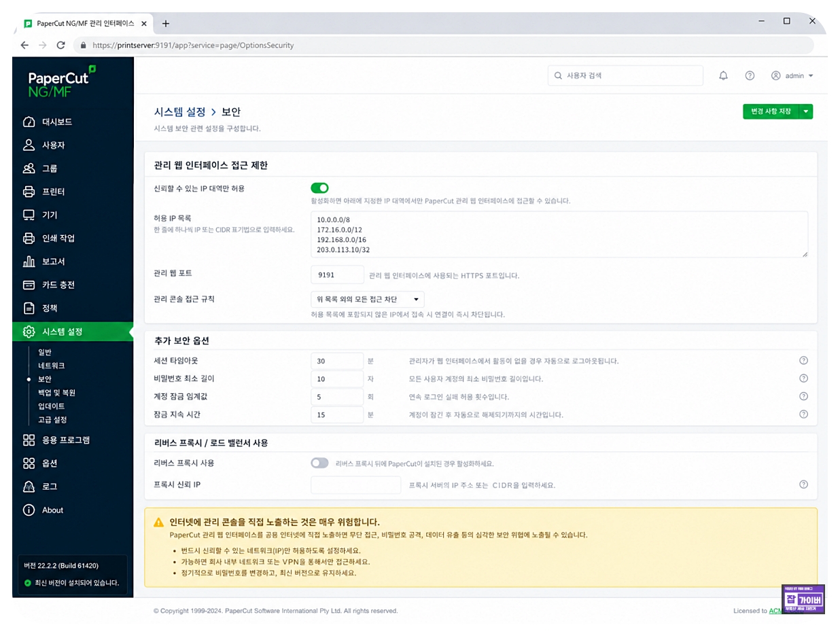Disable the 신뢰할 수 있는 IP 대역만 허용 toggle

point(319,188)
